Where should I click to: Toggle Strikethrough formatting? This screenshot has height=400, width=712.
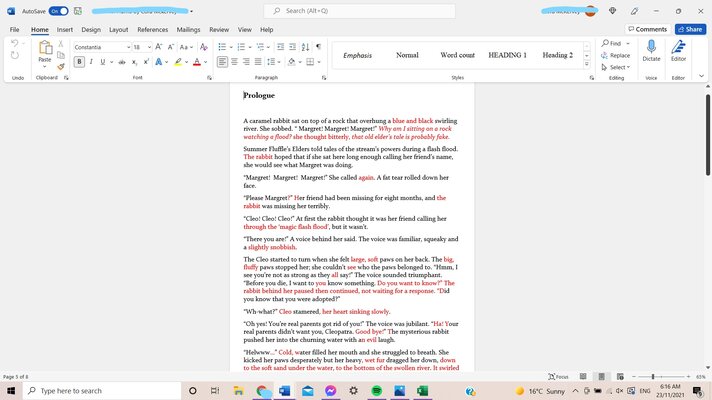pos(122,62)
